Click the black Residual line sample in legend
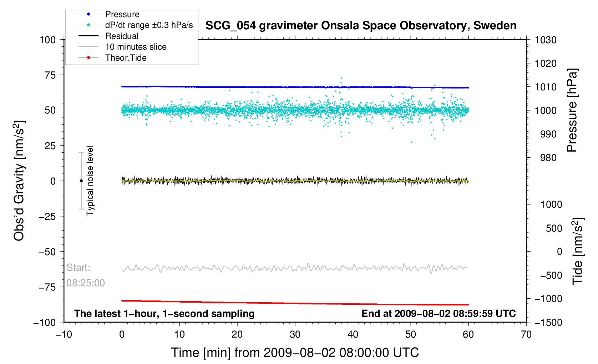Image resolution: width=598 pixels, height=364 pixels. click(x=88, y=36)
